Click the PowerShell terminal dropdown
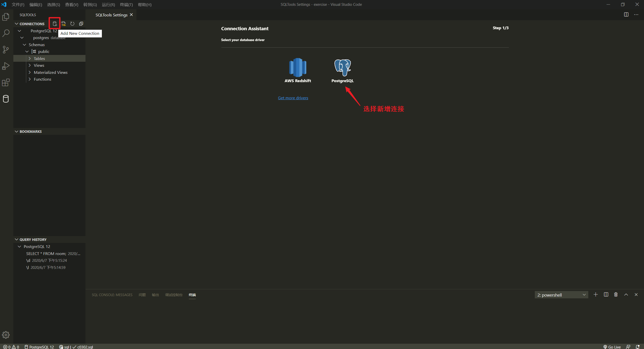The width and height of the screenshot is (644, 349). (x=561, y=294)
